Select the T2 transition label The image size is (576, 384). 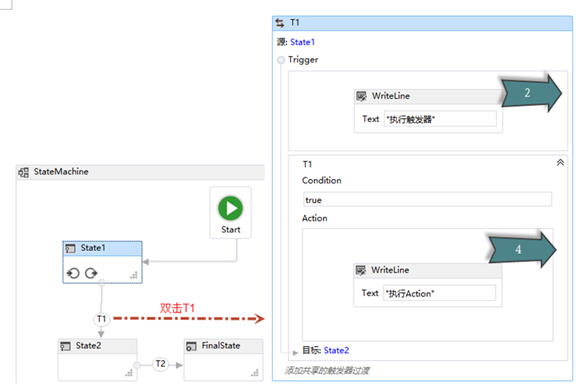[x=161, y=364]
